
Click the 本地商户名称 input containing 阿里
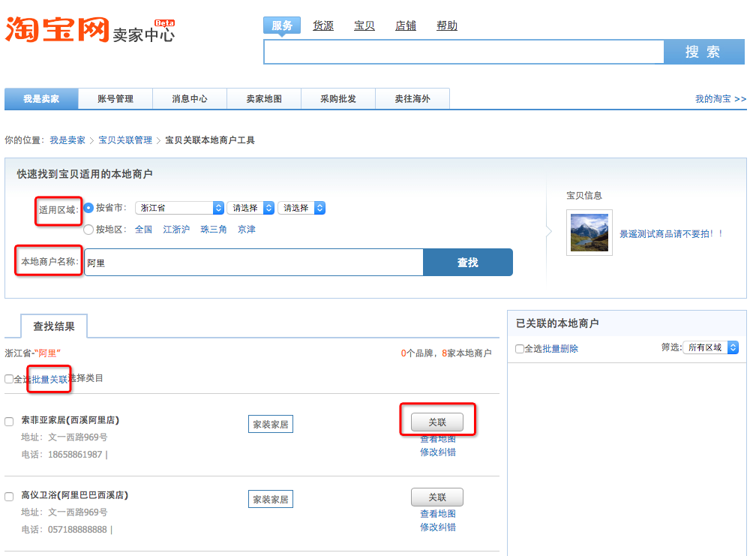pyautogui.click(x=254, y=263)
